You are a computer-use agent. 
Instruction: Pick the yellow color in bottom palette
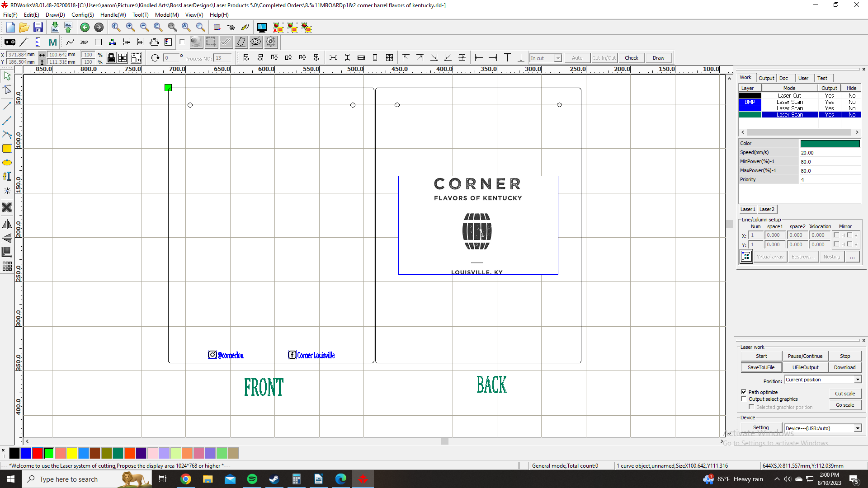click(x=72, y=453)
